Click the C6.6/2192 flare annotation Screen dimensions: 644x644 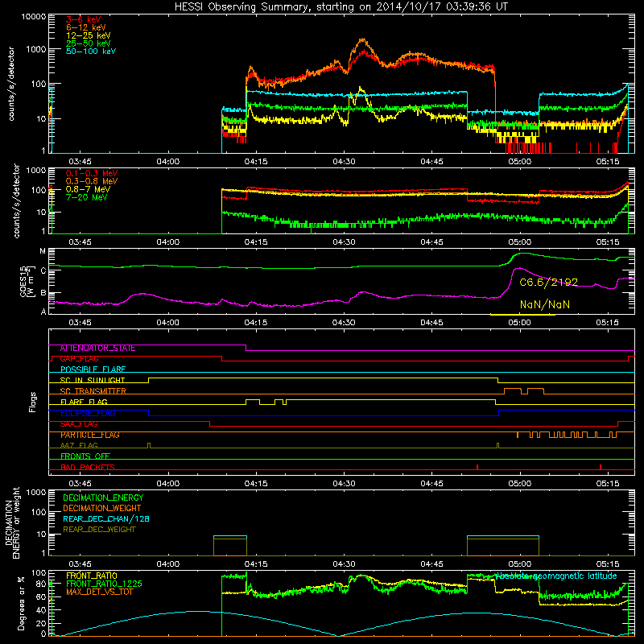[x=549, y=283]
